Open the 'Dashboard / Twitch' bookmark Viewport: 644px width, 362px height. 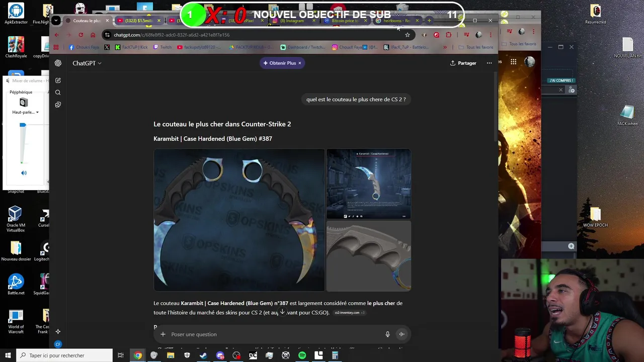303,47
